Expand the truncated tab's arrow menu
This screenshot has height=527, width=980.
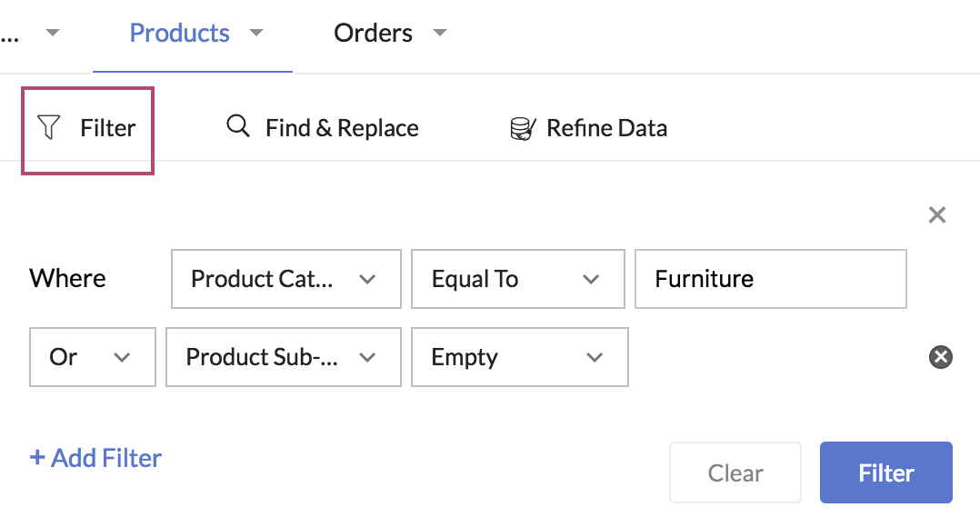[53, 34]
